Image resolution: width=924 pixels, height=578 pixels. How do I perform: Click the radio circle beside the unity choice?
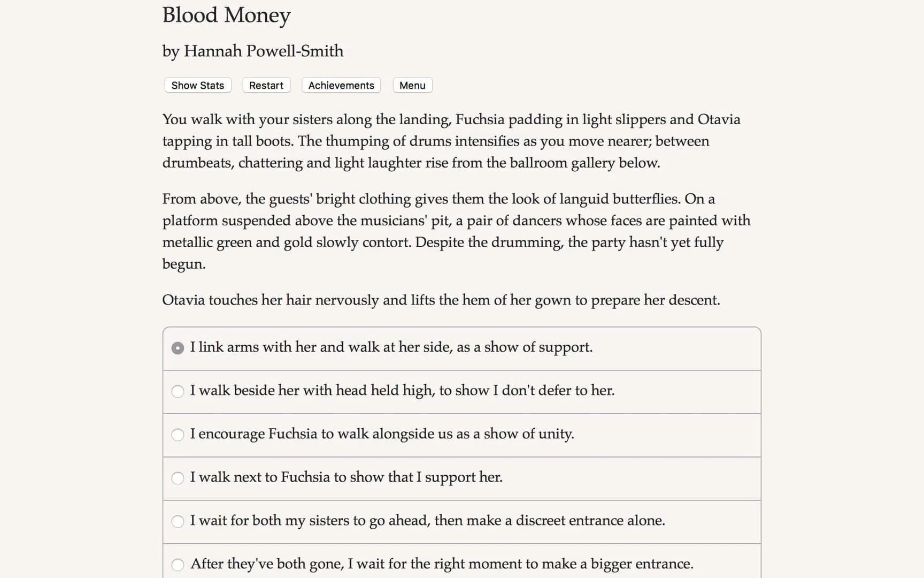click(x=178, y=435)
